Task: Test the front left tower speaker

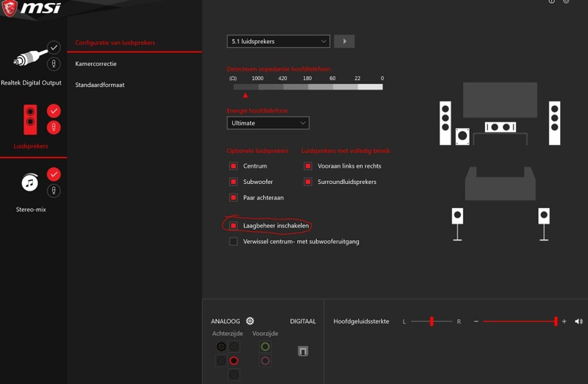Action: point(445,123)
